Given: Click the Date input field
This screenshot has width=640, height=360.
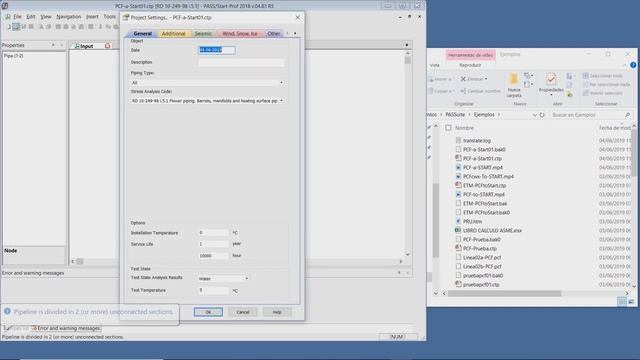Looking at the screenshot, I should pyautogui.click(x=217, y=50).
